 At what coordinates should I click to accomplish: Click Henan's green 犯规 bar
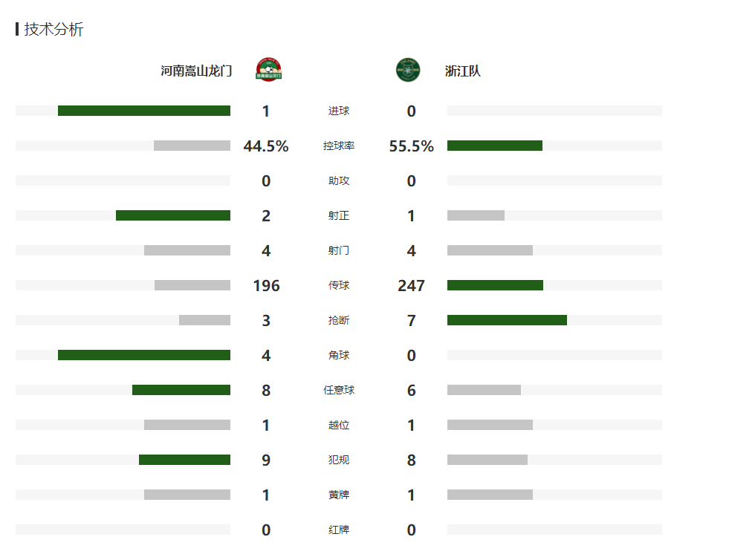pos(184,460)
